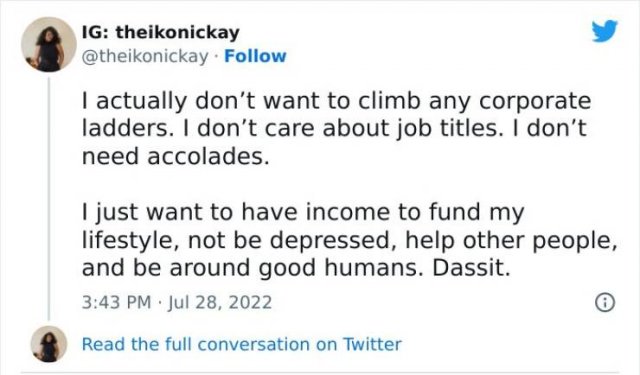The height and width of the screenshot is (375, 640).
Task: Click the Jul 28, 2022 date
Action: coord(220,303)
